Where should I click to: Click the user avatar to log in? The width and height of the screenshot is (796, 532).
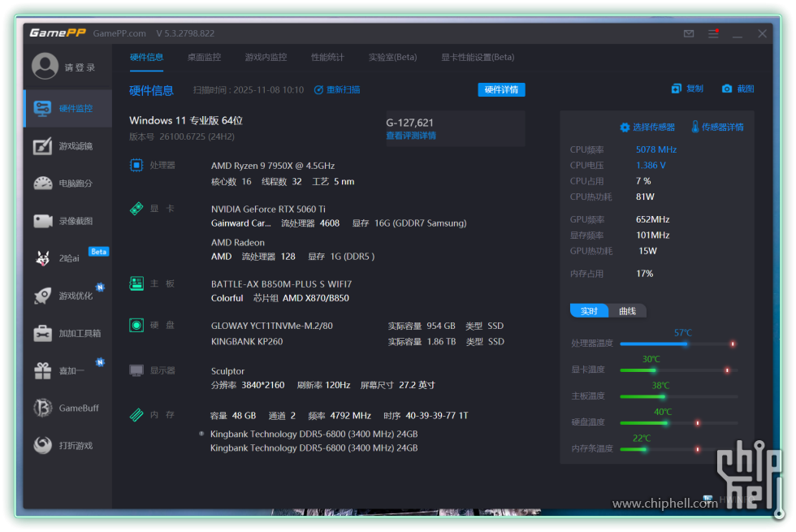[45, 67]
